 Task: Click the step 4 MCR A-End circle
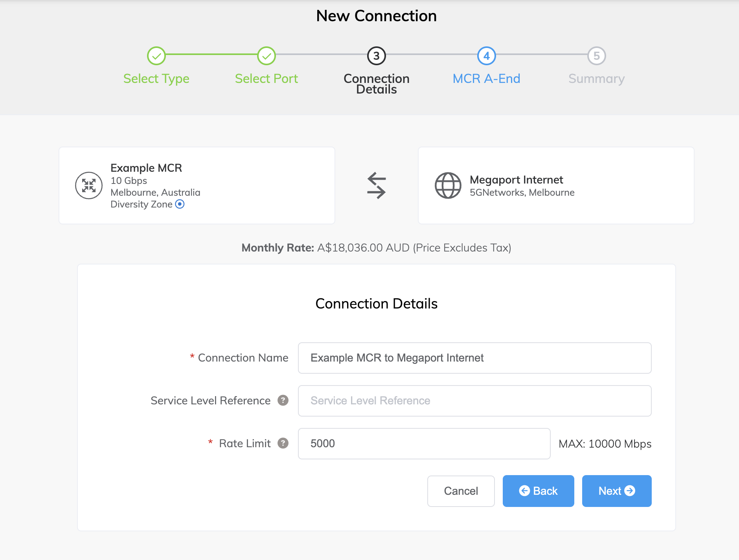[x=487, y=56]
